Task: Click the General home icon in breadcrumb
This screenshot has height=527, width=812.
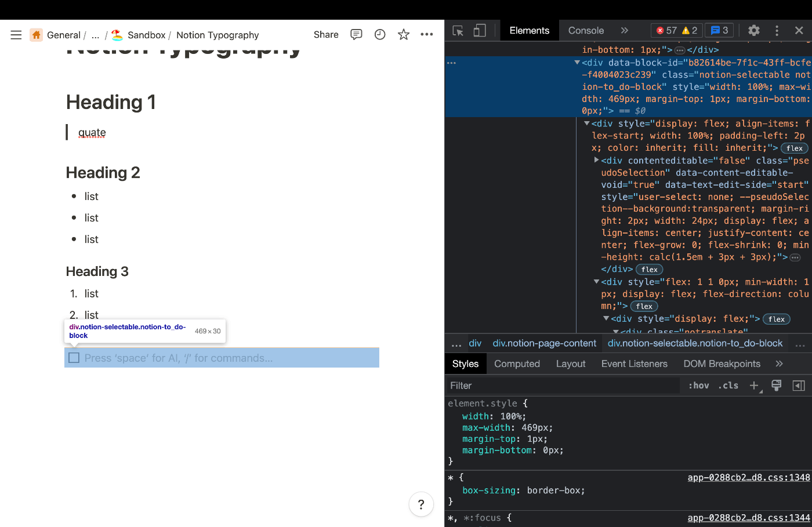Action: click(37, 35)
